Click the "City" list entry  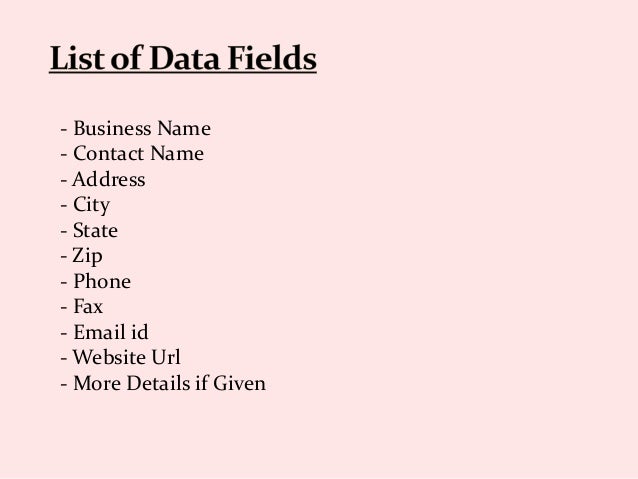pyautogui.click(x=85, y=205)
